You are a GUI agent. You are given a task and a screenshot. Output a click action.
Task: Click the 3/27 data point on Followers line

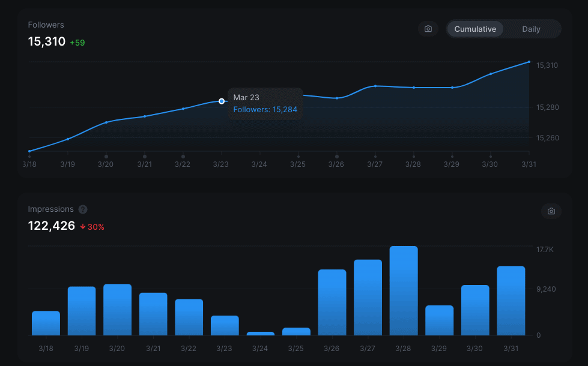[x=375, y=86]
